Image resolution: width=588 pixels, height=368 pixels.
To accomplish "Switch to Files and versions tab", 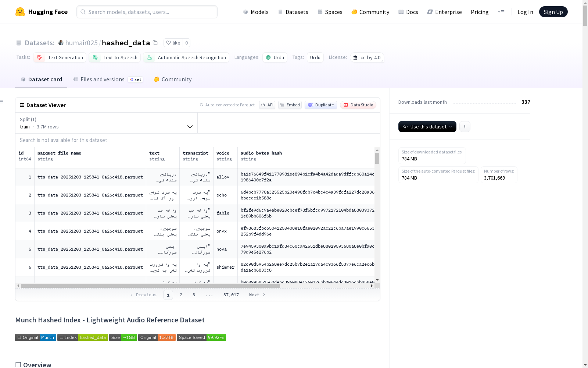I will tap(108, 79).
